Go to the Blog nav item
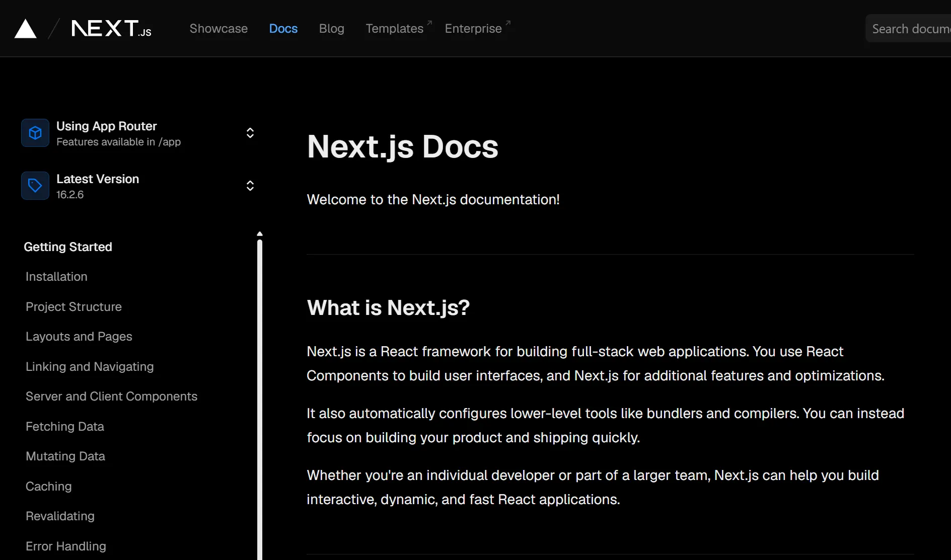 [x=332, y=29]
